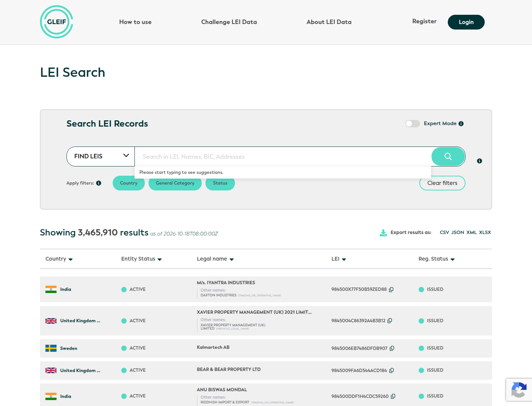Open the Kalmartech AB record
Image resolution: width=532 pixels, height=406 pixels.
point(213,347)
